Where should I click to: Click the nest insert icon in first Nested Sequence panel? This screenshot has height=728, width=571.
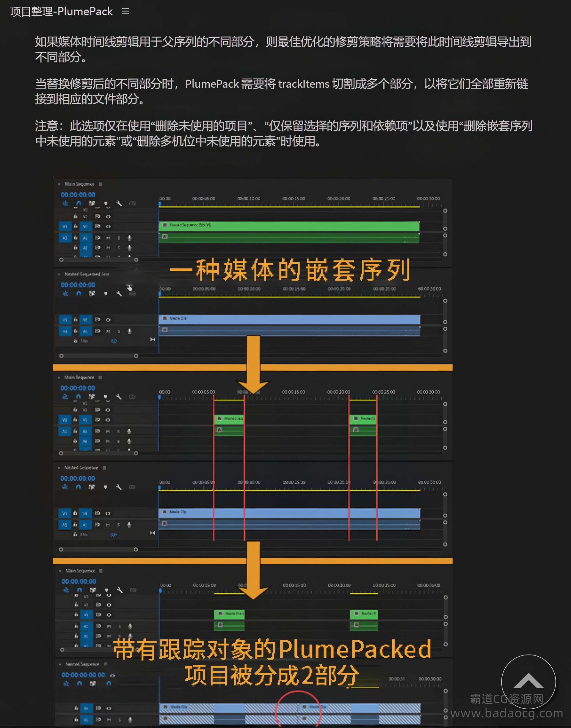point(65,293)
